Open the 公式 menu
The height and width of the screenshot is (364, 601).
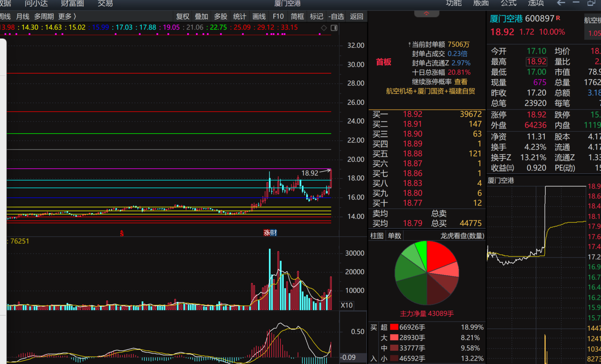[x=508, y=3]
